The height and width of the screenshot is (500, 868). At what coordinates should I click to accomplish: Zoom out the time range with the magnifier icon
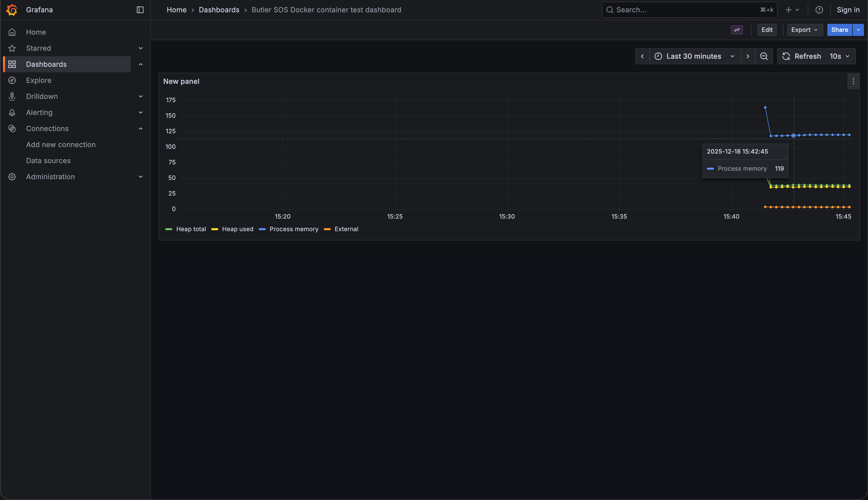(764, 56)
